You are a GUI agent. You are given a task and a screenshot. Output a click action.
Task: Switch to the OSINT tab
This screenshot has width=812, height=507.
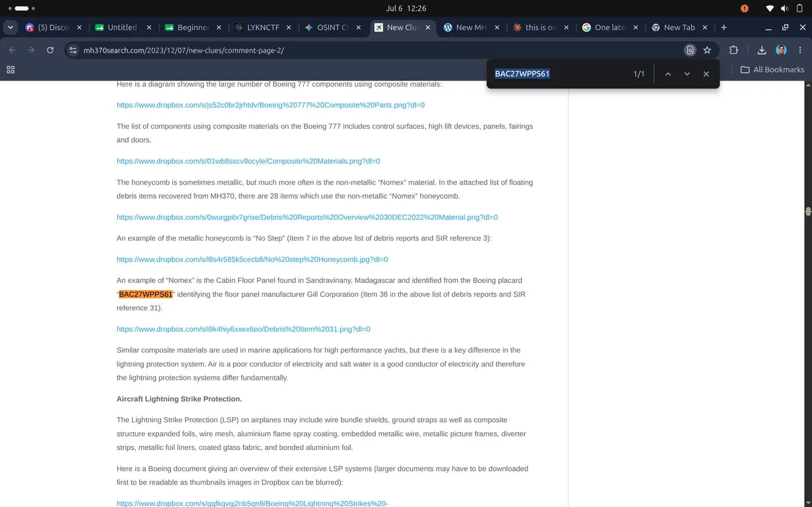tap(333, 27)
